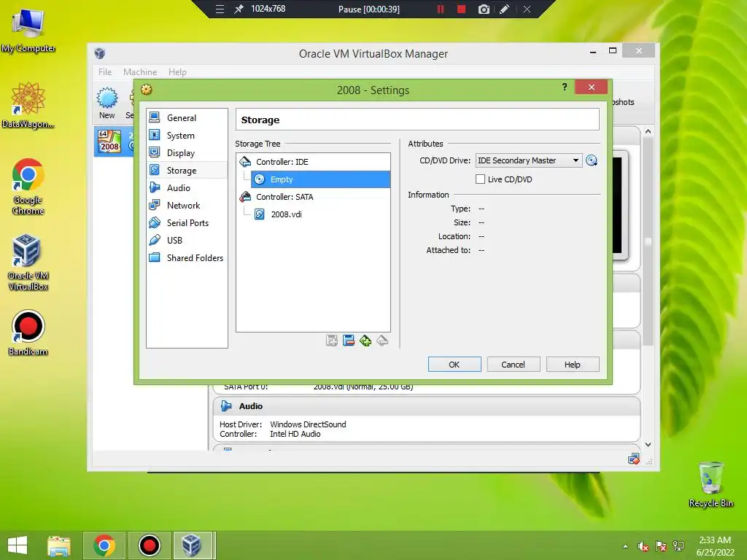Screen dimensions: 747x560
Task: Click the network tray icon
Action: pos(678,546)
